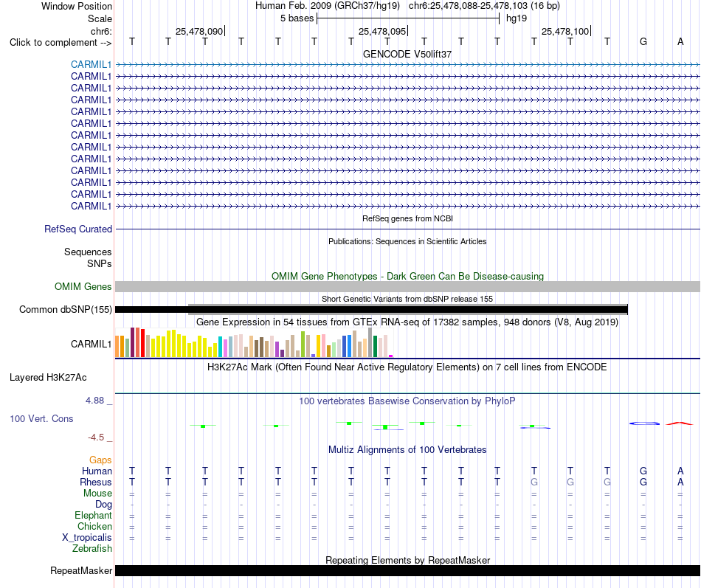The width and height of the screenshot is (701, 588).
Task: Open the OMIM Genes track label
Action: (83, 286)
